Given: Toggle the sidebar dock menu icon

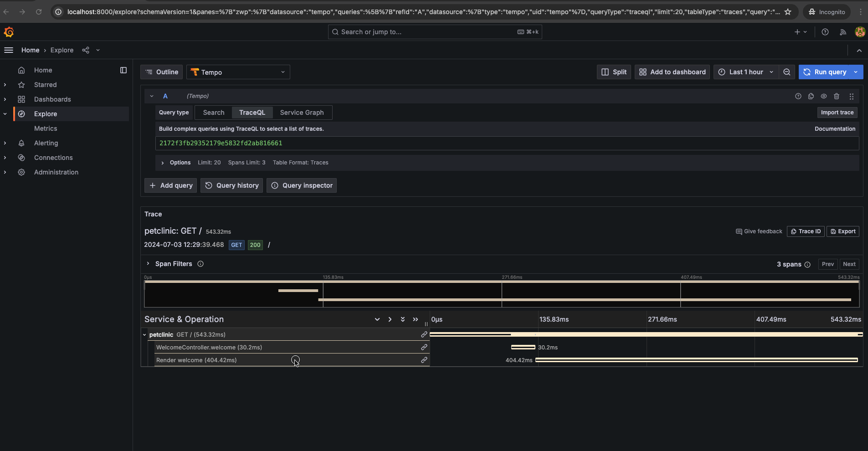Looking at the screenshot, I should coord(123,70).
